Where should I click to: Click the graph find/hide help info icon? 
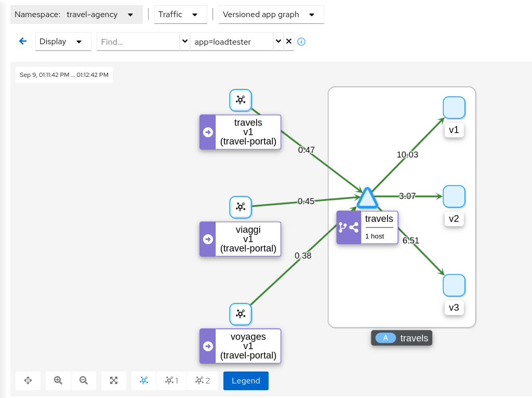click(301, 42)
